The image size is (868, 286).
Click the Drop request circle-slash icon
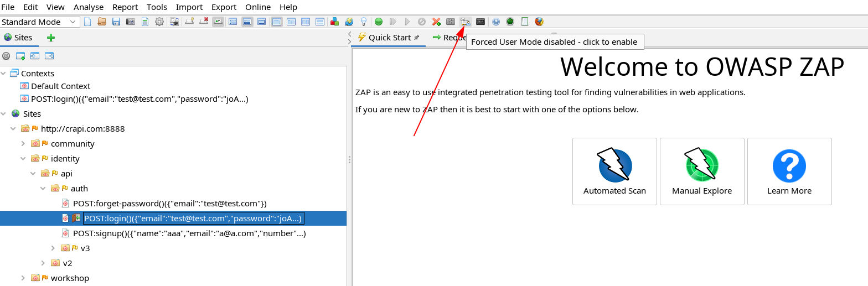pyautogui.click(x=422, y=22)
